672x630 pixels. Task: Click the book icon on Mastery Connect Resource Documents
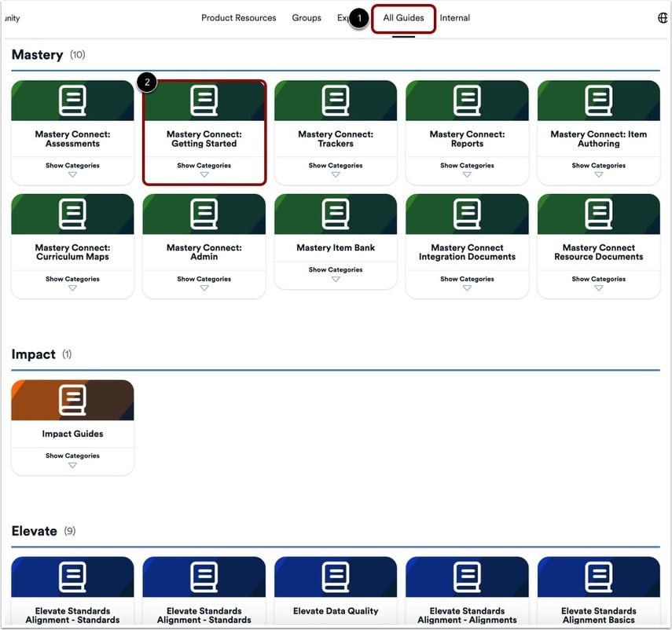pyautogui.click(x=599, y=214)
